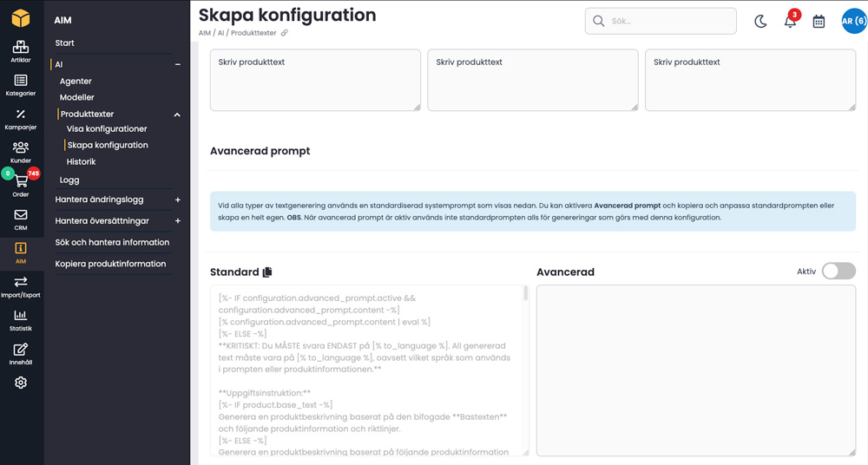Open the Historik menu item

click(x=82, y=162)
